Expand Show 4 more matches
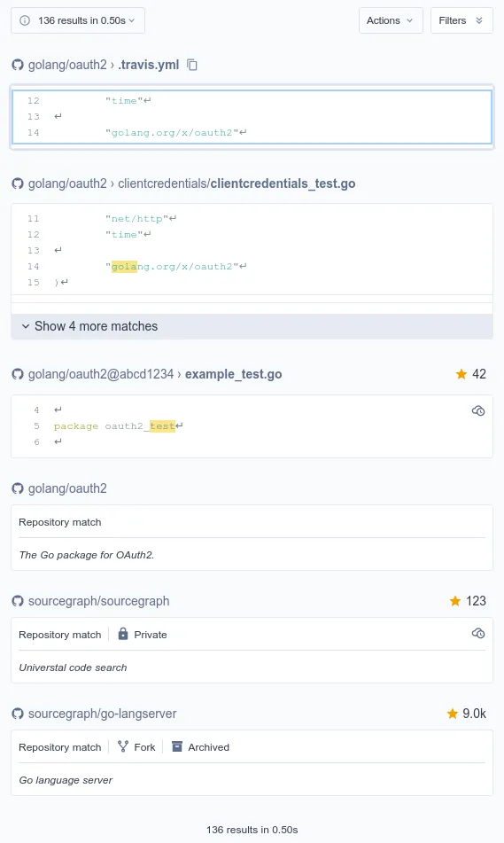Screen dimensions: 504x843 [x=252, y=326]
